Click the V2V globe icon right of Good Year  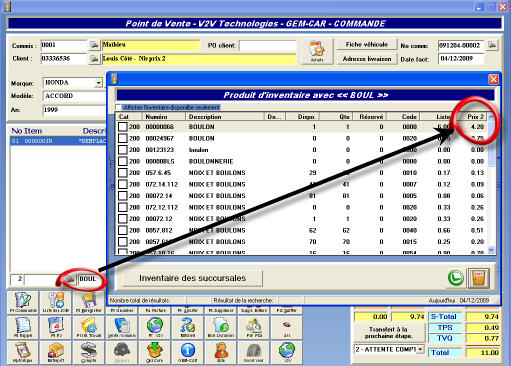pyautogui.click(x=287, y=352)
